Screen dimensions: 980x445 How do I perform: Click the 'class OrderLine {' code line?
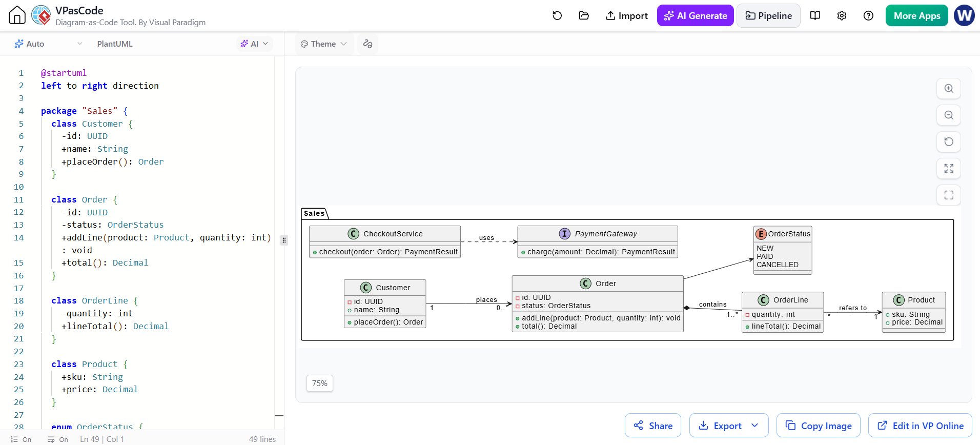[94, 300]
